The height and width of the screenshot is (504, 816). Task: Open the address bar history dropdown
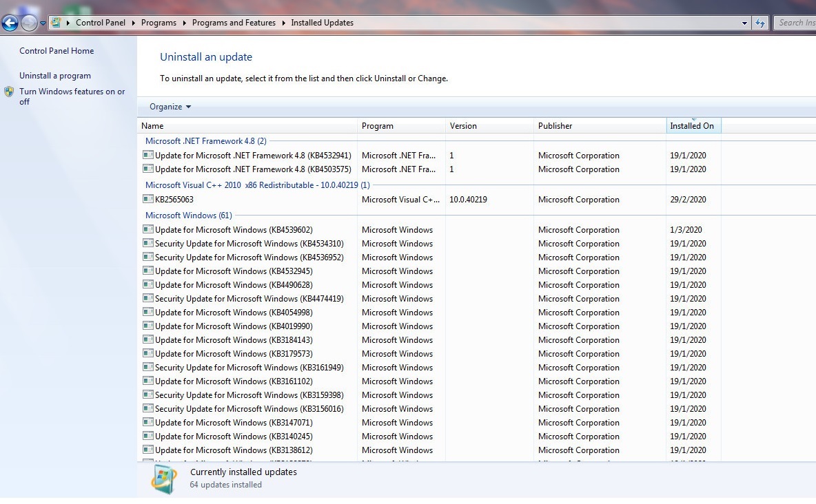click(x=744, y=23)
